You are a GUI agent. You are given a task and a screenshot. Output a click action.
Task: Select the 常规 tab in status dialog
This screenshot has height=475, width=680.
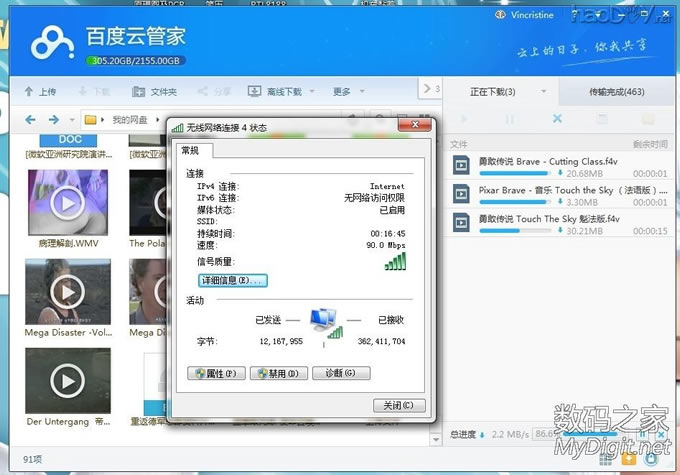point(190,150)
